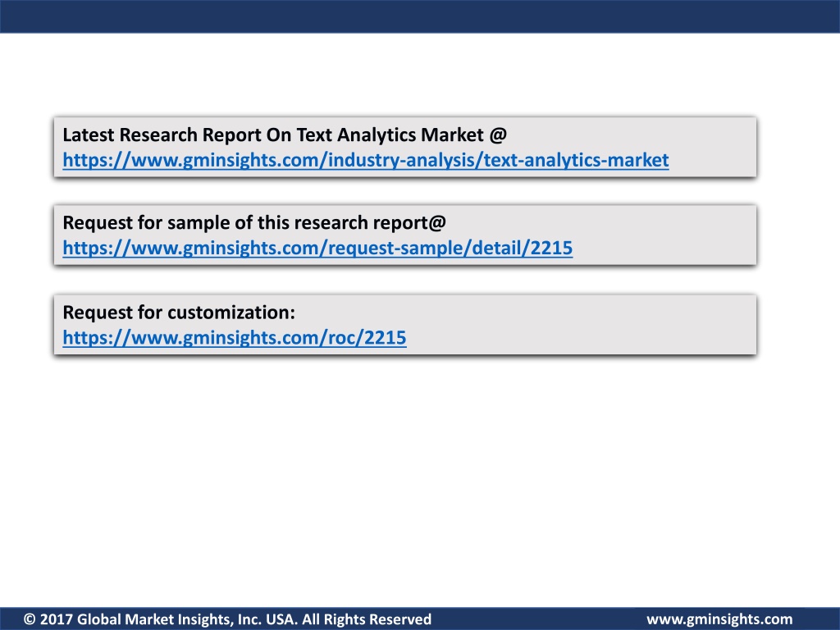Open the text-analytics-market industry analysis link
The width and height of the screenshot is (840, 630).
365,160
